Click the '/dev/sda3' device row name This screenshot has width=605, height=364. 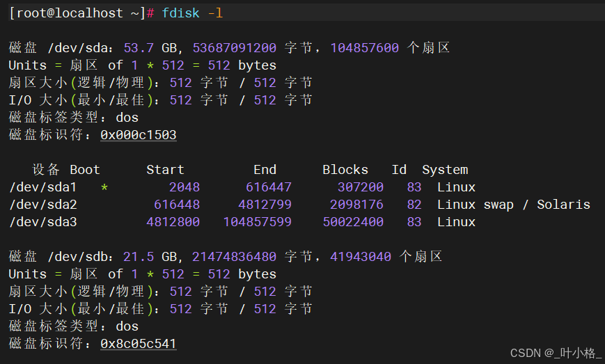pos(43,222)
